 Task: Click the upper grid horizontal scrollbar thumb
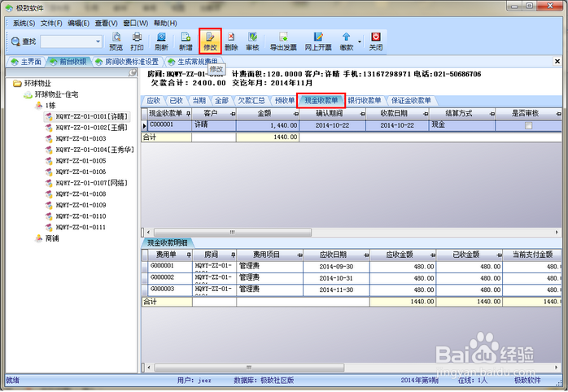[x=233, y=232]
